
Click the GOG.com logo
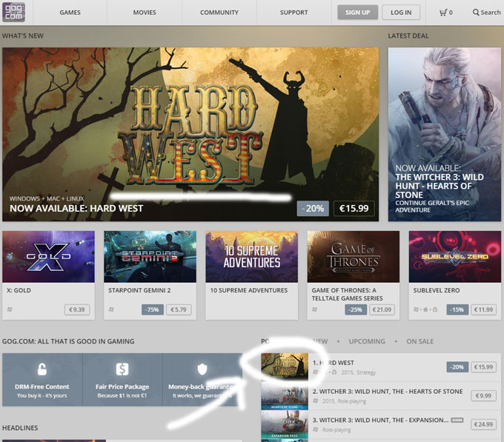click(13, 12)
